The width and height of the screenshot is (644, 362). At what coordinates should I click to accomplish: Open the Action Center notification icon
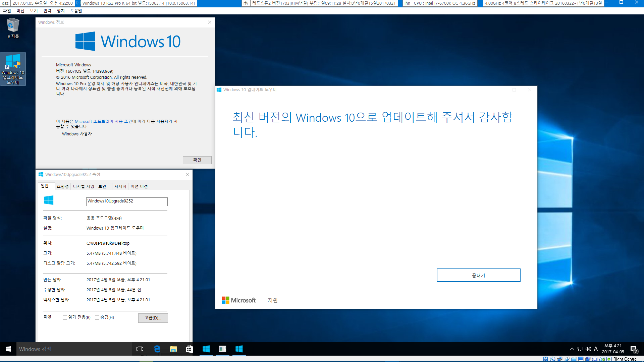pos(634,349)
